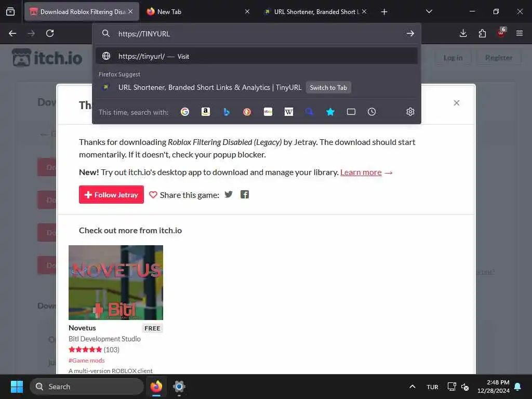Select the TinyURL URL Shortener suggestion row
The width and height of the screenshot is (532, 399).
tap(257, 87)
